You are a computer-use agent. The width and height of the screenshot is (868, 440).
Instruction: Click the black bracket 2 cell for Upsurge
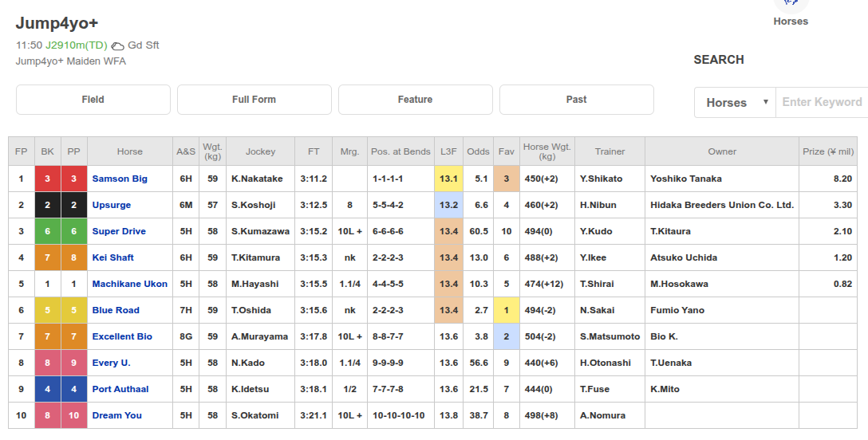[48, 205]
